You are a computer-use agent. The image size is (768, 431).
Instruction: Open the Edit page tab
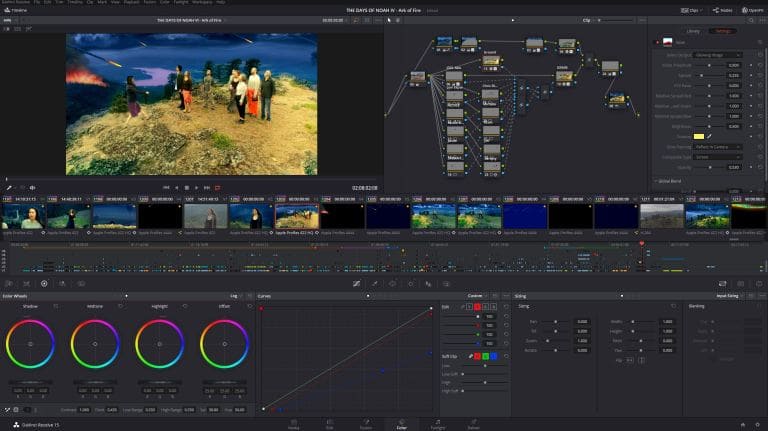(330, 425)
